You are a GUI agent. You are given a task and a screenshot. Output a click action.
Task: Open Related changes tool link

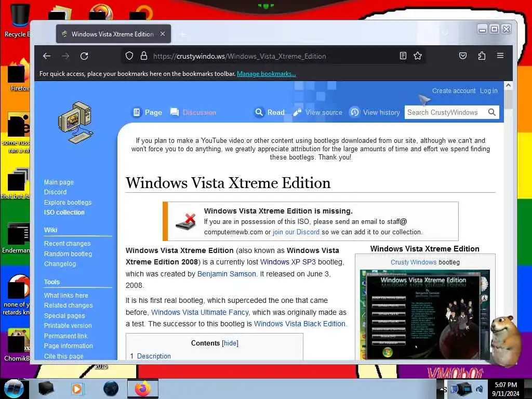tap(68, 305)
